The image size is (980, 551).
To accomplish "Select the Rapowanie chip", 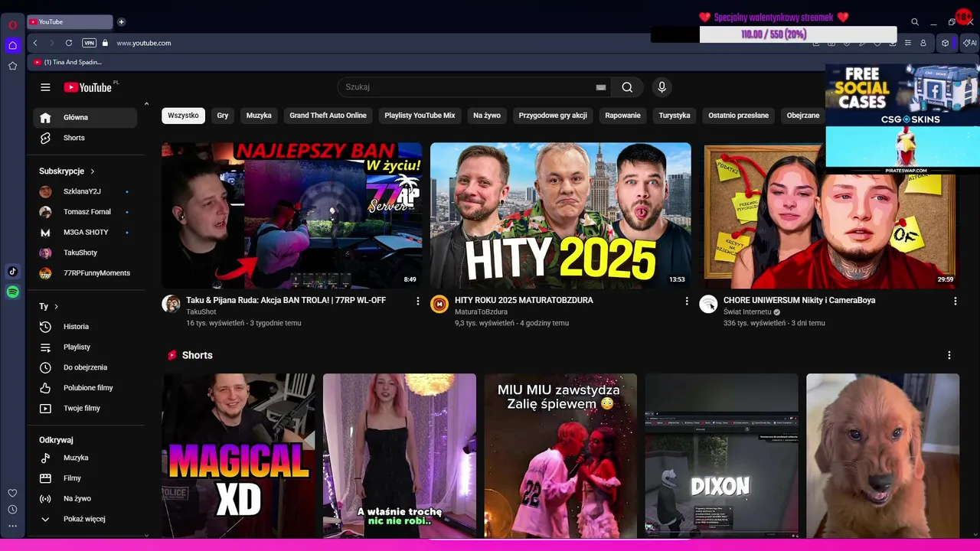I will tap(622, 116).
